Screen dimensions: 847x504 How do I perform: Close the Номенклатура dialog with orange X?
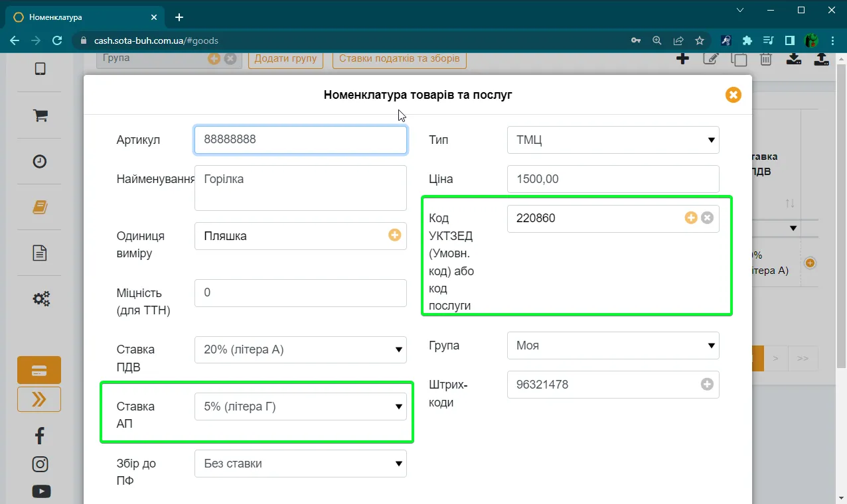[733, 95]
